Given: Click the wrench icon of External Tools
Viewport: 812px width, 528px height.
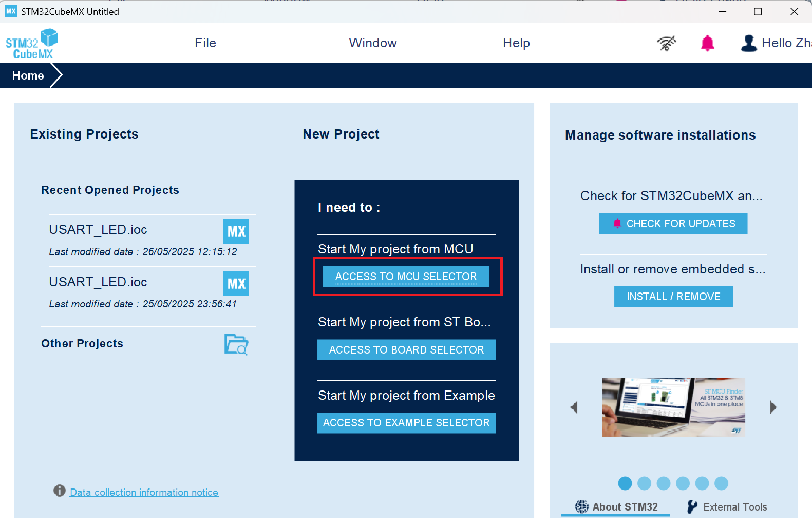Looking at the screenshot, I should (692, 506).
